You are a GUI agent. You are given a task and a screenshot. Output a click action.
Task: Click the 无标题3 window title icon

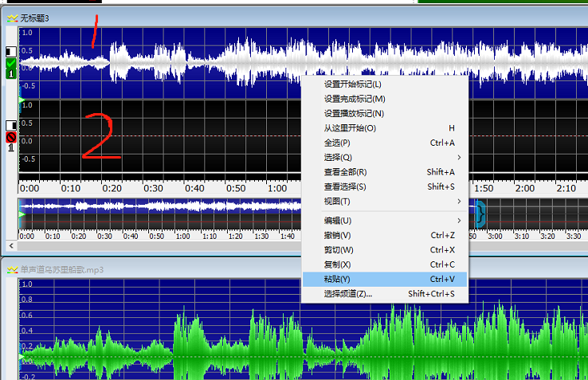tap(13, 18)
